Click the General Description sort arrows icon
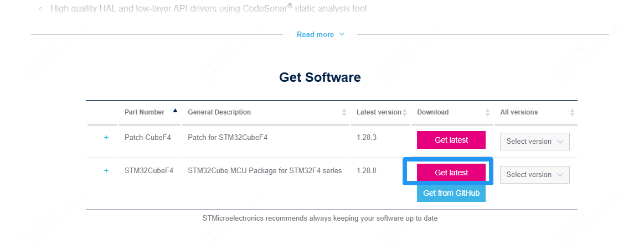Viewport: 644px width, 245px height. [344, 112]
